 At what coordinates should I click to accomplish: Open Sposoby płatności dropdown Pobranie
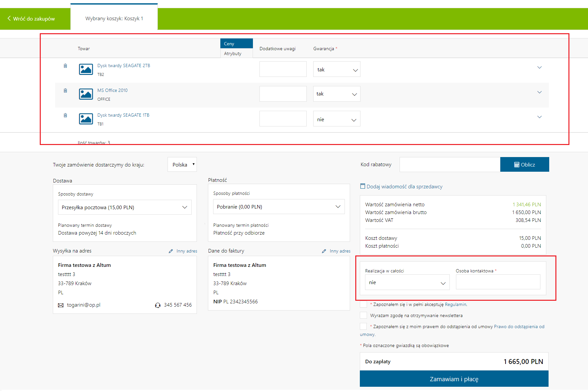(x=279, y=207)
